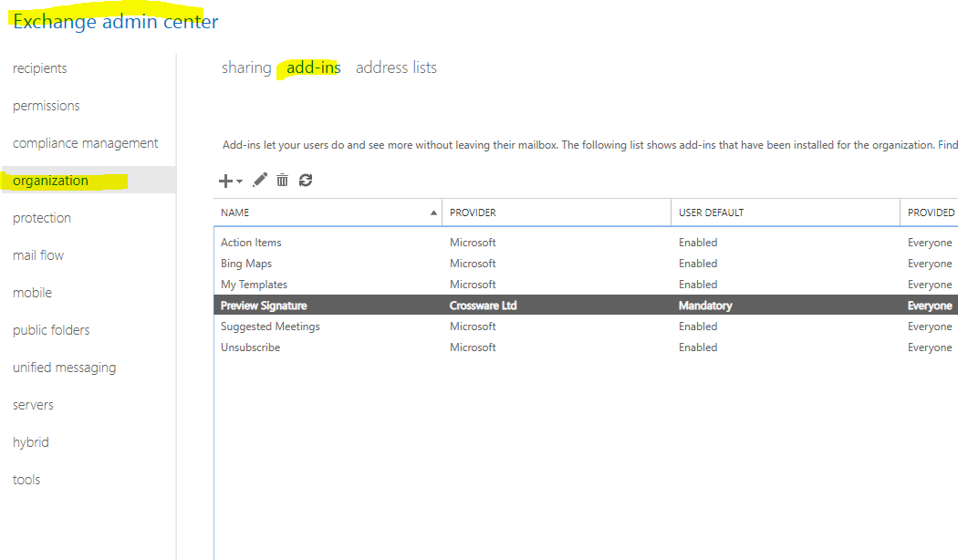
Task: Select the Suggested Meetings add-in row
Action: [x=586, y=327]
